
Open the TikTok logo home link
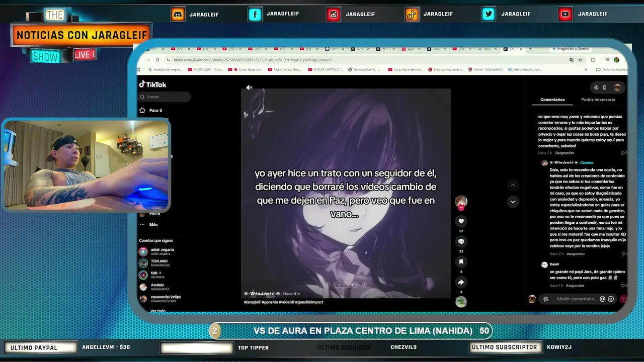(x=152, y=84)
